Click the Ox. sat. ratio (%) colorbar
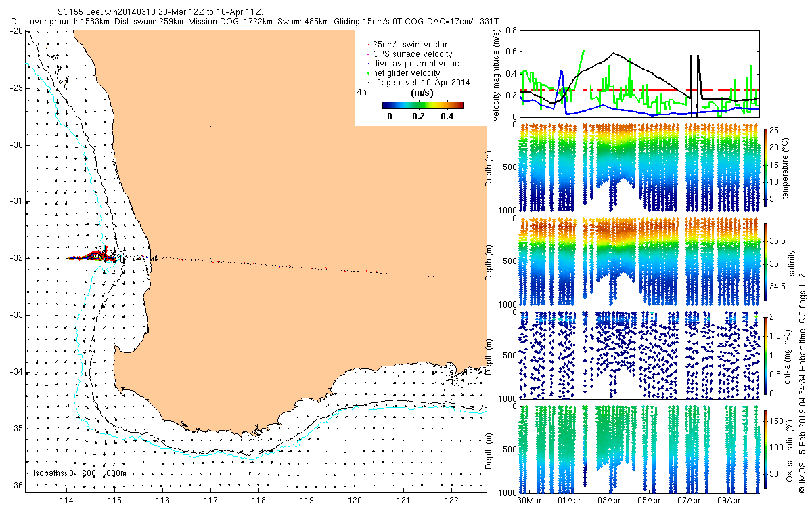 point(765,447)
